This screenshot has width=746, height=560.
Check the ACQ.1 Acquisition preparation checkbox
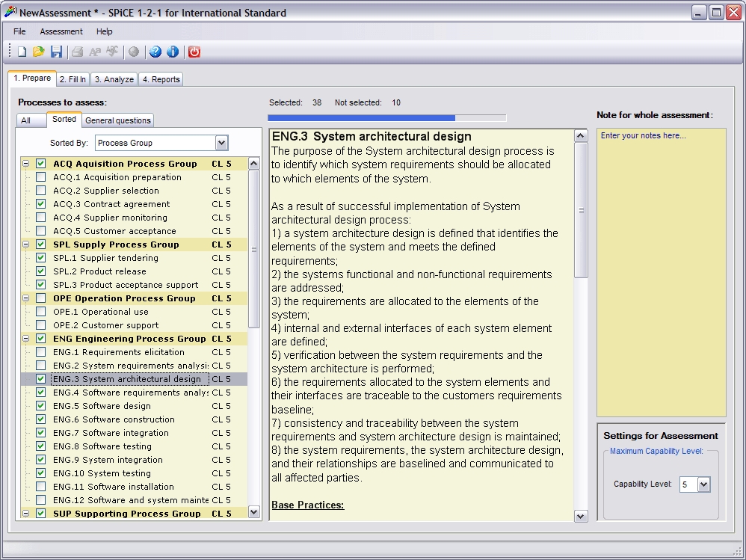(x=41, y=177)
